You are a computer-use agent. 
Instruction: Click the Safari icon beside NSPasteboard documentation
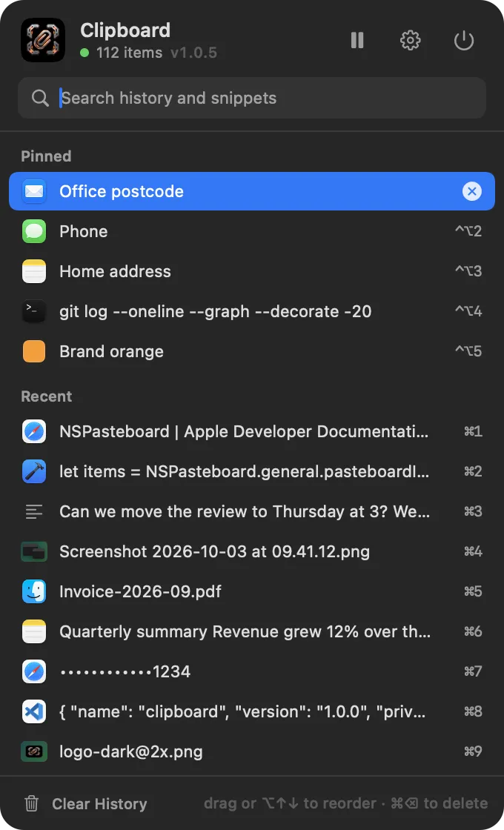pyautogui.click(x=34, y=431)
